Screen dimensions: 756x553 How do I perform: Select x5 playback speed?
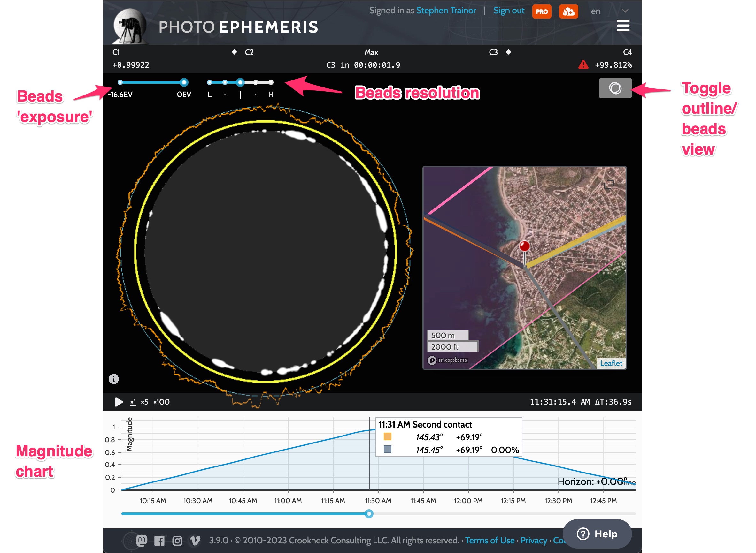pos(144,402)
